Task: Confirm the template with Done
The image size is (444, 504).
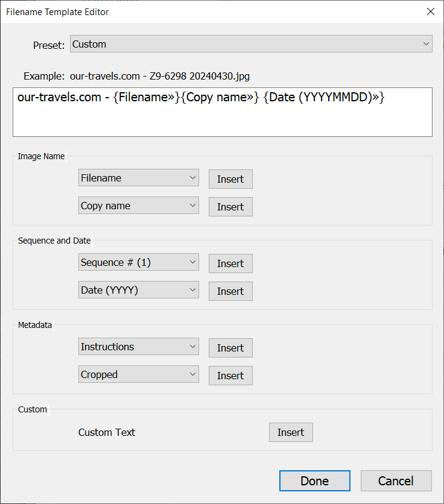Action: coord(314,480)
